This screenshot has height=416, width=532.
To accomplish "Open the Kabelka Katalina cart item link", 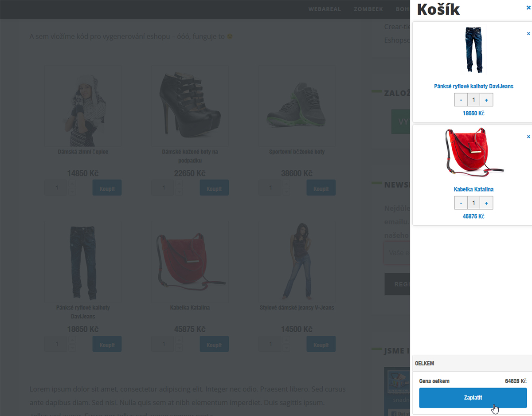I will (x=473, y=189).
